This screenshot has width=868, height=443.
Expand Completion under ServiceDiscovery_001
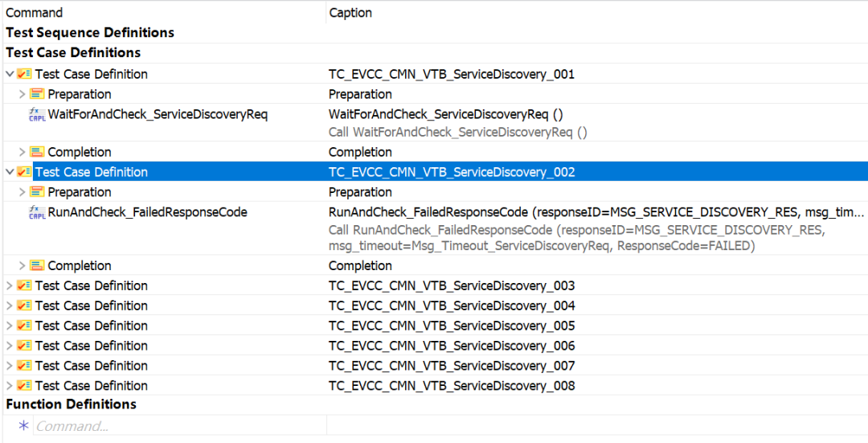coord(23,152)
